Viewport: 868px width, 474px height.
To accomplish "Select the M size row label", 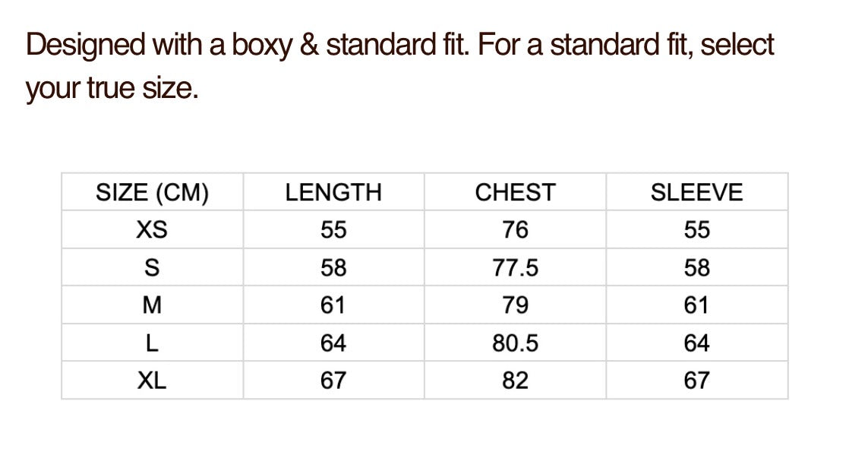I will pyautogui.click(x=152, y=305).
